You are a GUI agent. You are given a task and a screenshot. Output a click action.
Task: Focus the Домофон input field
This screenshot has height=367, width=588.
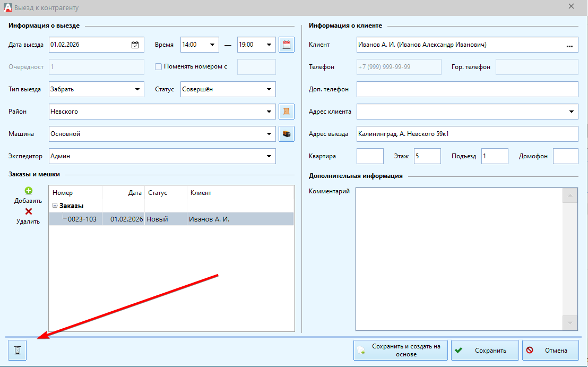pyautogui.click(x=566, y=156)
